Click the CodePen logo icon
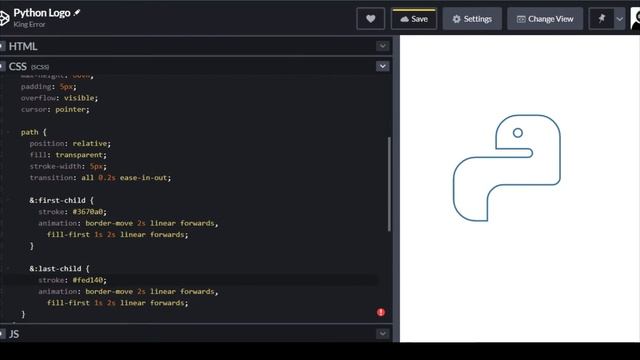The image size is (640, 360). (x=4, y=18)
